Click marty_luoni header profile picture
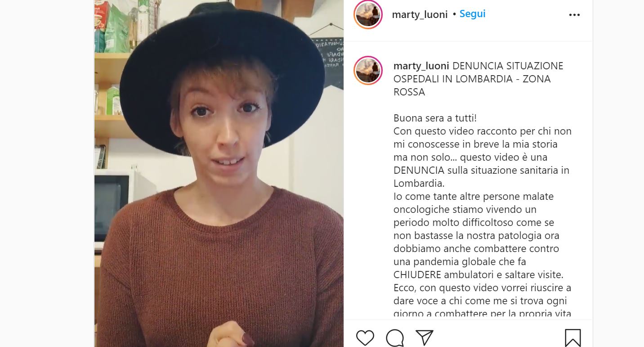The image size is (644, 347). [x=368, y=14]
